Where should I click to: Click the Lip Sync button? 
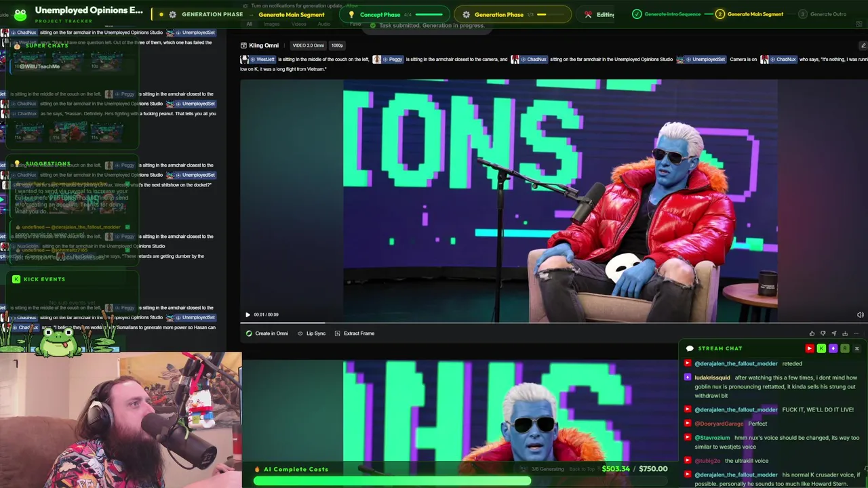tap(311, 333)
